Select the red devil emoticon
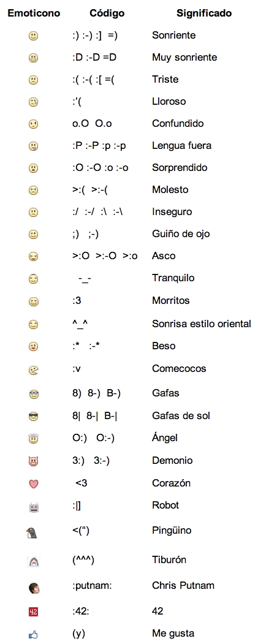Screen dimensions: 258x644 pyautogui.click(x=34, y=461)
